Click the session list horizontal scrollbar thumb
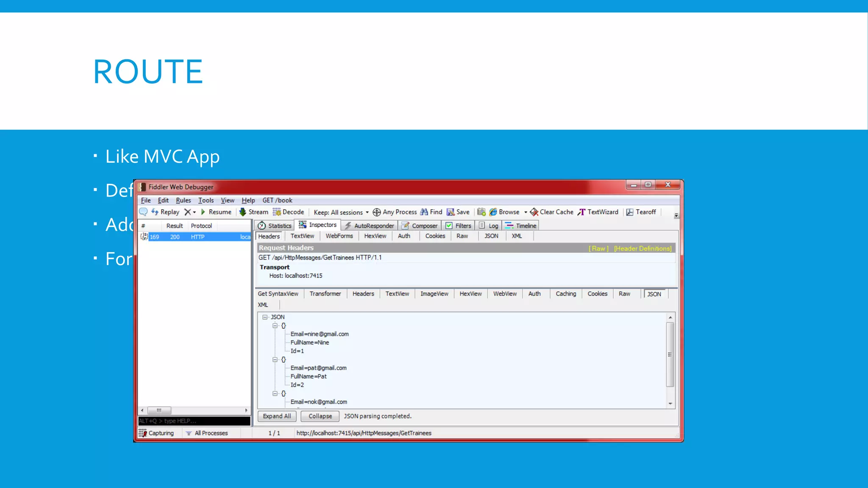The image size is (868, 488). [x=159, y=410]
